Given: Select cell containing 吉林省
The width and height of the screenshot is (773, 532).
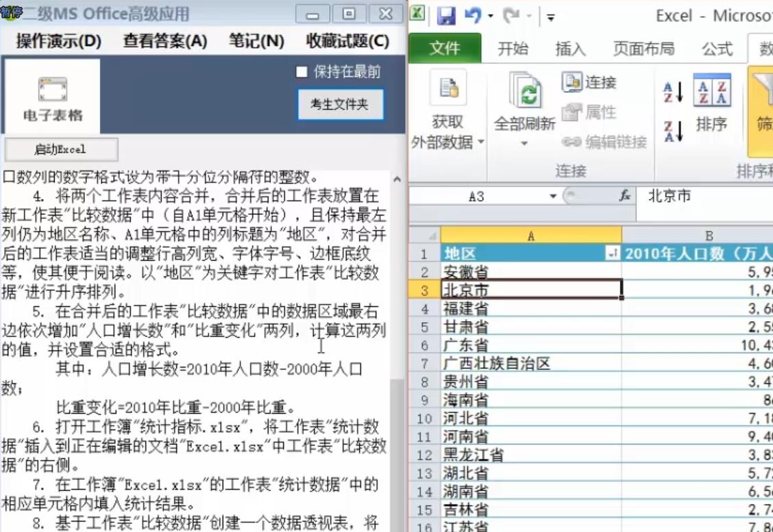Looking at the screenshot, I should coord(531,509).
